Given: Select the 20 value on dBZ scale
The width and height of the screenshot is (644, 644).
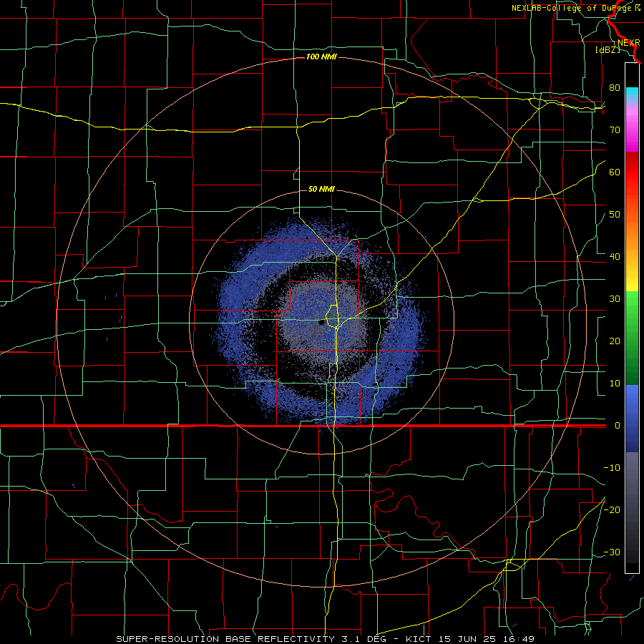Looking at the screenshot, I should [615, 341].
